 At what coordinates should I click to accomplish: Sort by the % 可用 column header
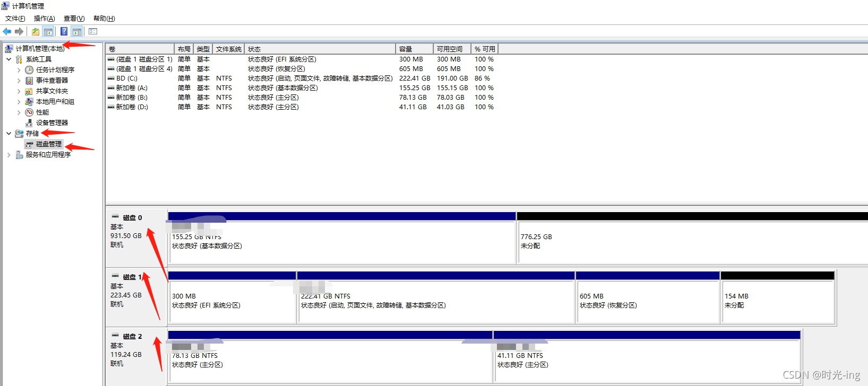pyautogui.click(x=485, y=49)
